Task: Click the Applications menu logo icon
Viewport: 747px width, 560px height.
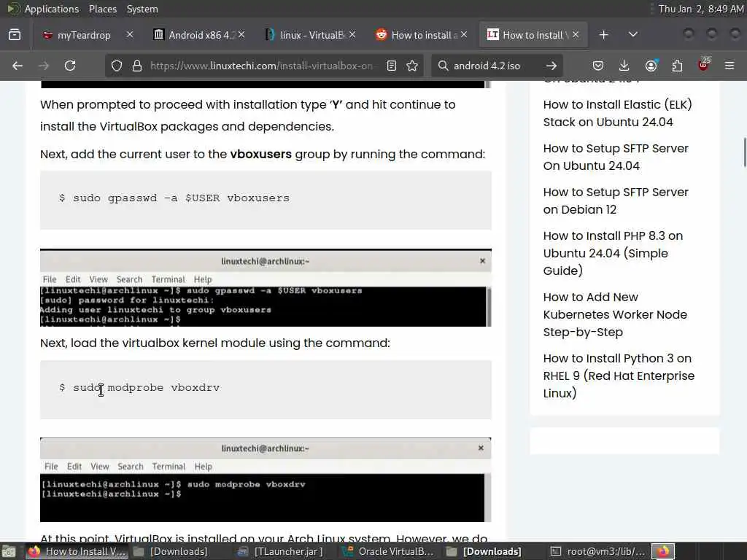Action: (13, 9)
